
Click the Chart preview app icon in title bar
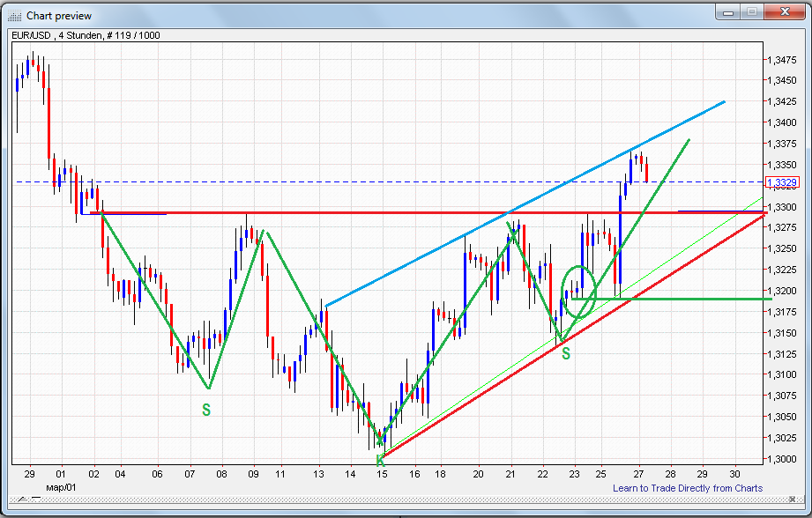[x=16, y=16]
